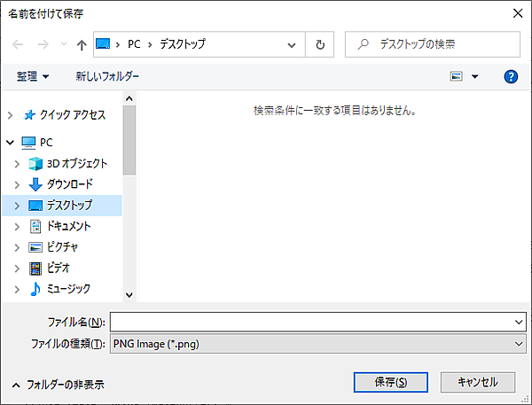Select the ドキュメント folder
This screenshot has width=532, height=405.
(x=69, y=226)
